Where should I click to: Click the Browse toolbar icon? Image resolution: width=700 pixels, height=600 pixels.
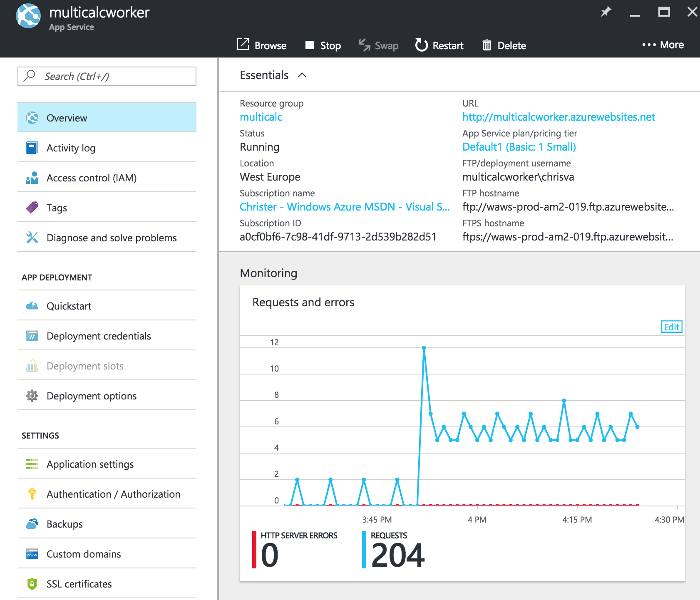coord(243,44)
